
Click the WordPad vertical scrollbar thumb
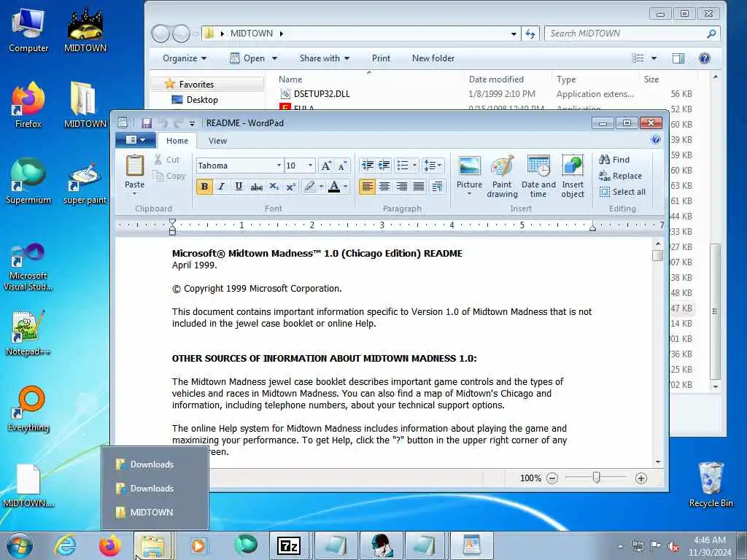[657, 255]
